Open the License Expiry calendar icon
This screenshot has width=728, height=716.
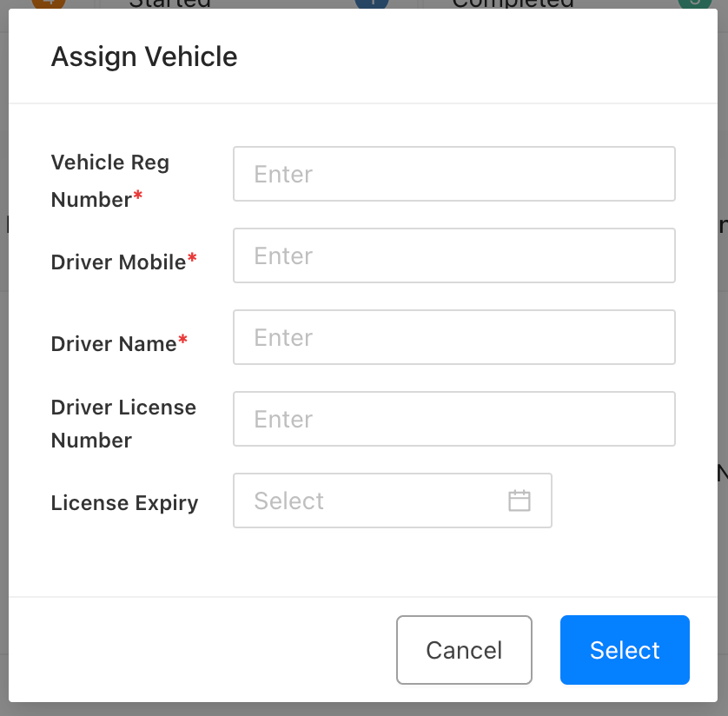point(519,501)
